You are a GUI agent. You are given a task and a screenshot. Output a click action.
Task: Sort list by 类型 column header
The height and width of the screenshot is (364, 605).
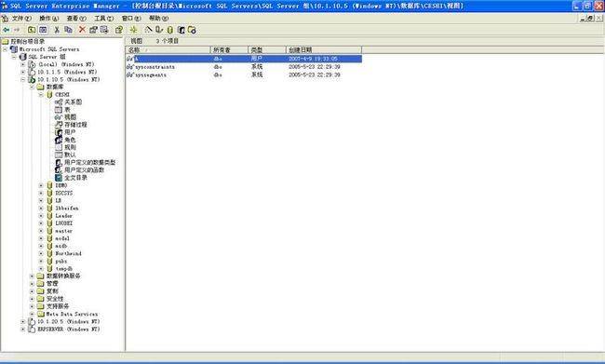(267, 49)
